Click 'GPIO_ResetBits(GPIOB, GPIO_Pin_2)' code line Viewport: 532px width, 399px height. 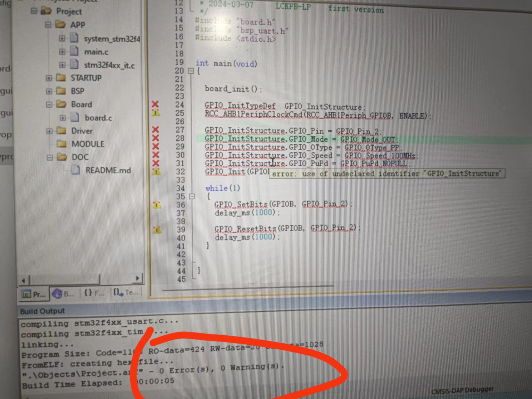(287, 228)
